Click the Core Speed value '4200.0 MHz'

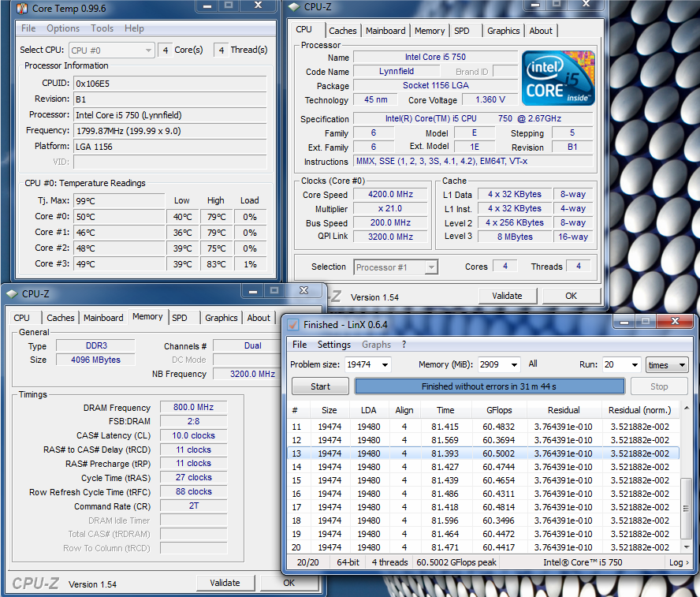point(391,194)
